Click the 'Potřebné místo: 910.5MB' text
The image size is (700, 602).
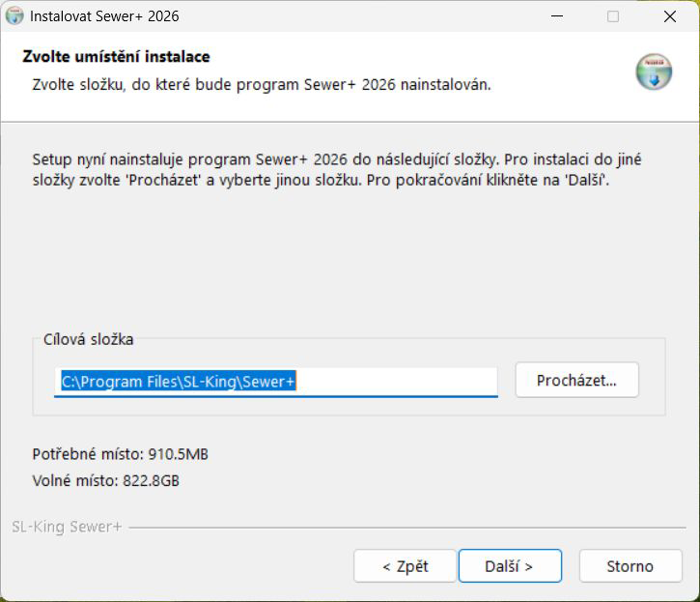coord(120,454)
